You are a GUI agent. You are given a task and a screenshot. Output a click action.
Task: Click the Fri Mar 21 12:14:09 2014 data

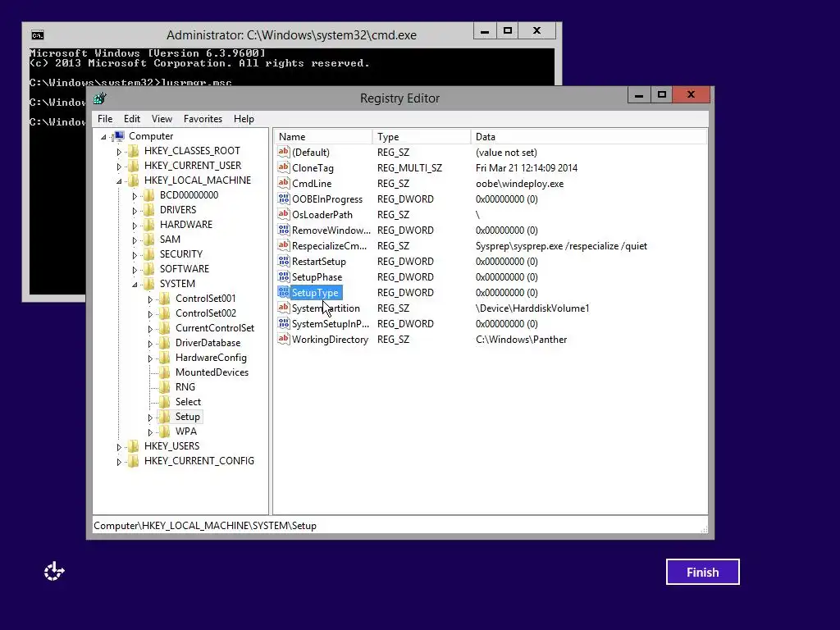click(x=527, y=168)
